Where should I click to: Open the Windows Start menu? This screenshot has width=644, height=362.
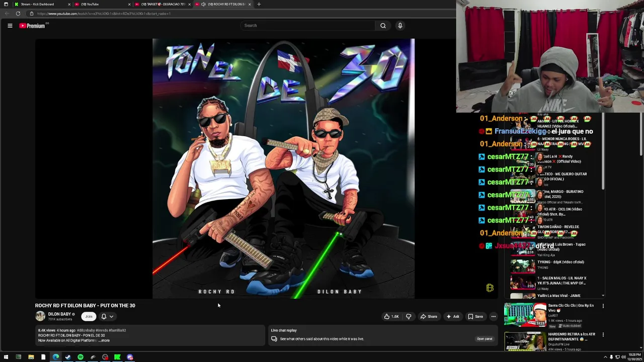coord(6,357)
